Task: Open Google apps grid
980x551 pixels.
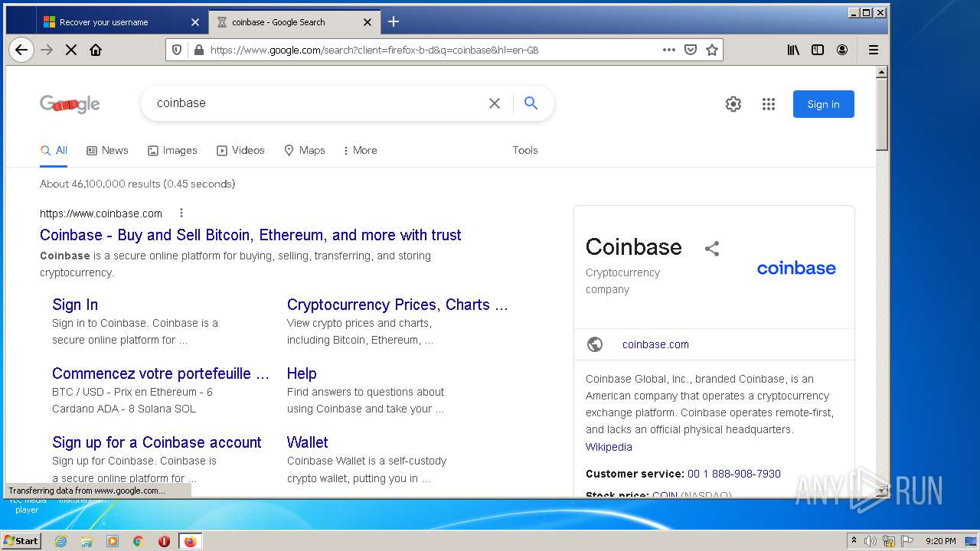Action: [769, 104]
